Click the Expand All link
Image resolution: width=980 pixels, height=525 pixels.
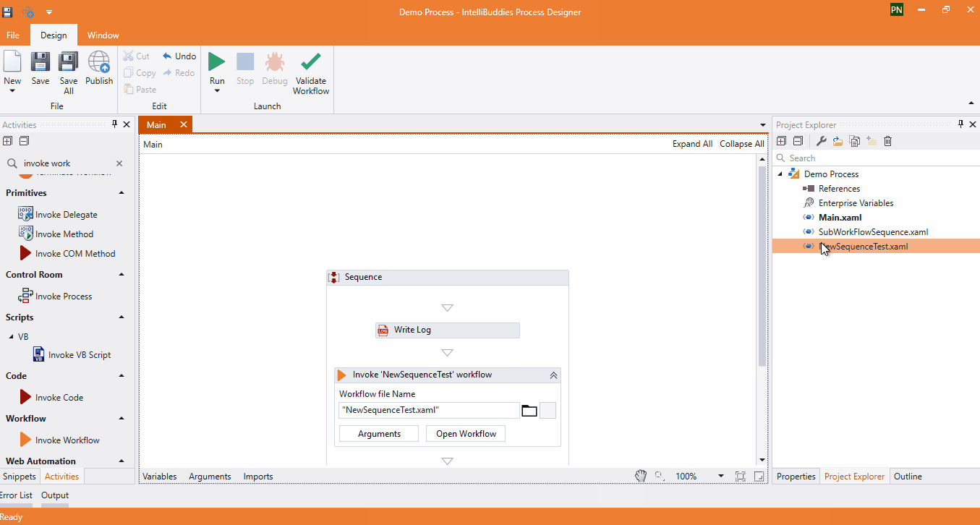[691, 143]
